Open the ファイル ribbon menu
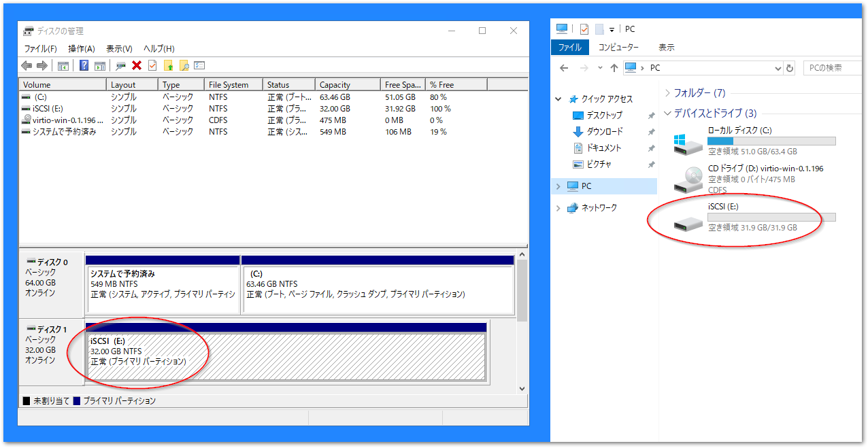868x448 pixels. pos(570,47)
